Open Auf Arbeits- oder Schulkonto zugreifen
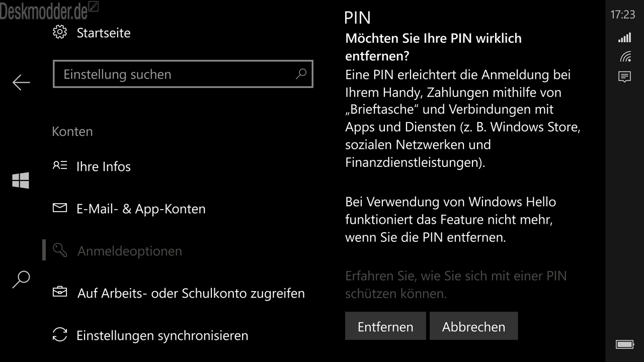The width and height of the screenshot is (644, 362). (179, 293)
